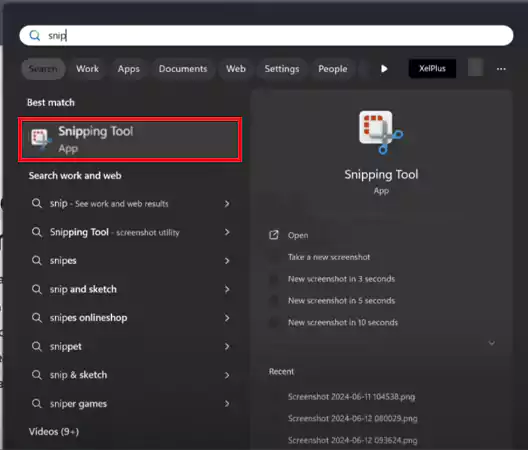
Task: Choose 'New screenshot in 3 seconds'
Action: click(341, 279)
